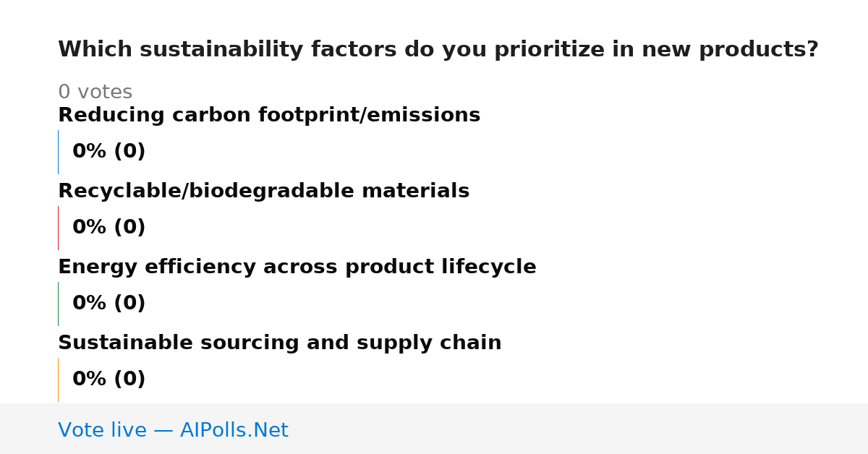Click the gray footer bar area
The image size is (868, 454).
(434, 429)
